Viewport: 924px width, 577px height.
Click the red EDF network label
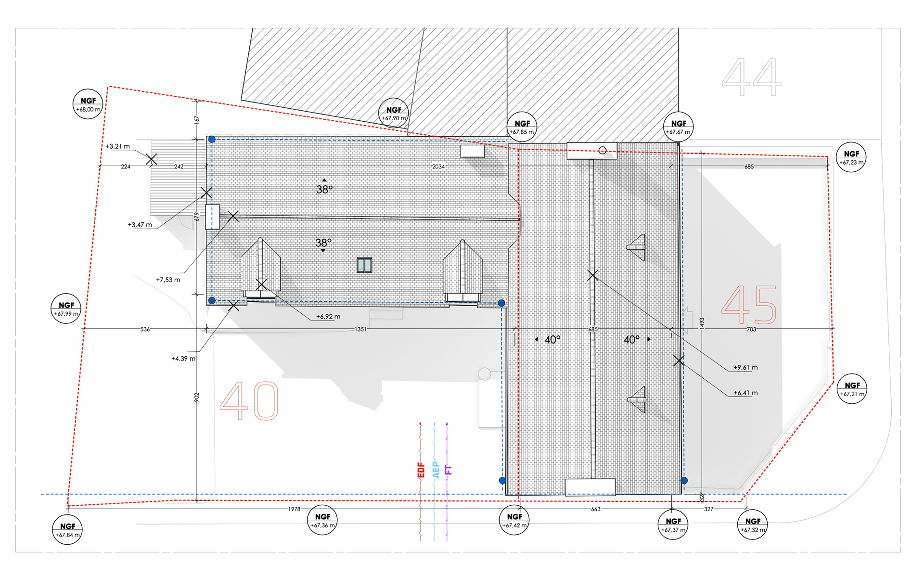click(421, 470)
